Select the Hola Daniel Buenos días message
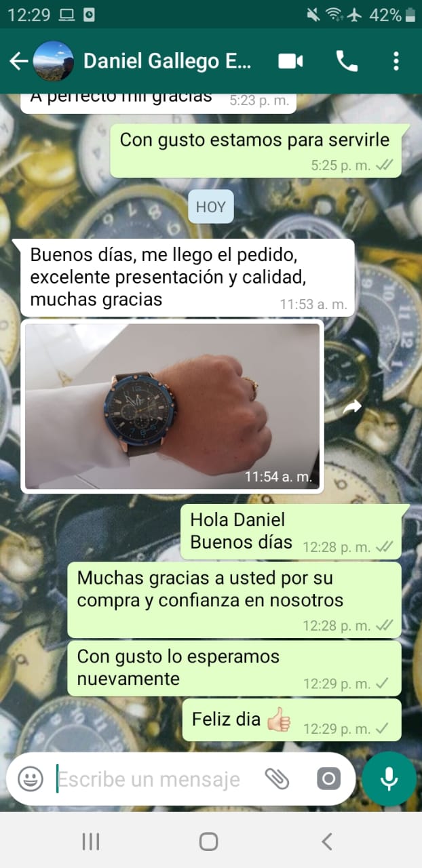The width and height of the screenshot is (422, 868). click(292, 532)
